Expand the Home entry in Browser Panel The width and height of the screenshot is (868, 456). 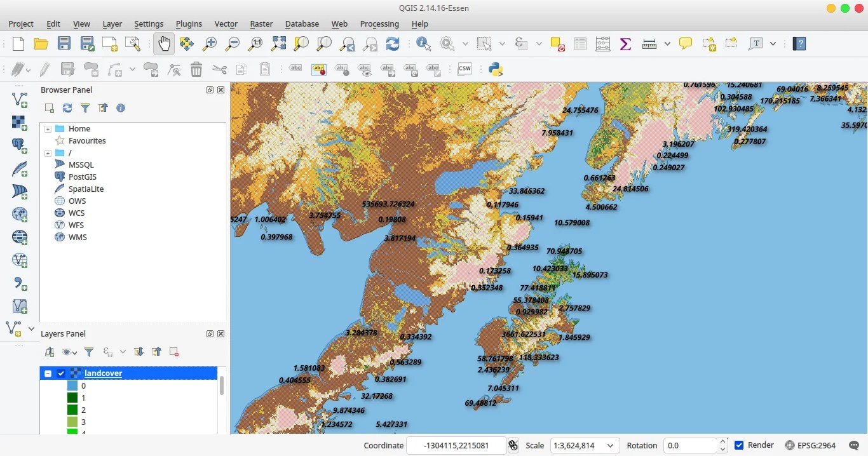[47, 128]
